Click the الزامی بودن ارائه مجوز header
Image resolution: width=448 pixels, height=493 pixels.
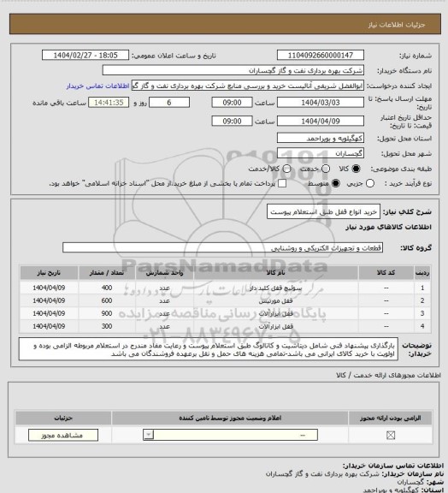391,419
